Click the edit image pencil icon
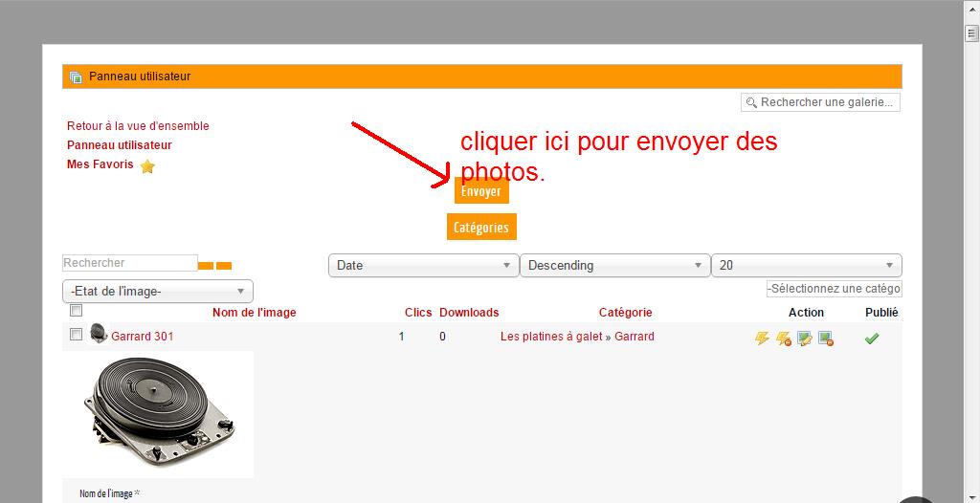980x503 pixels. (804, 338)
